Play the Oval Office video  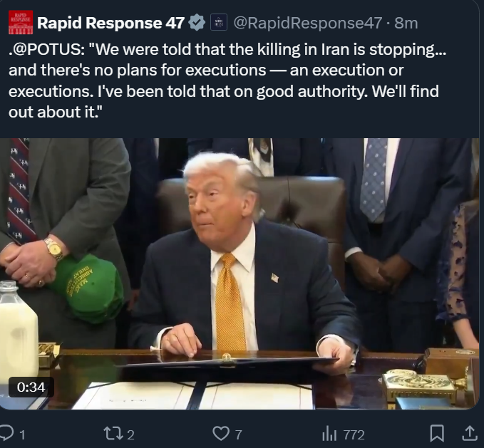[240, 274]
